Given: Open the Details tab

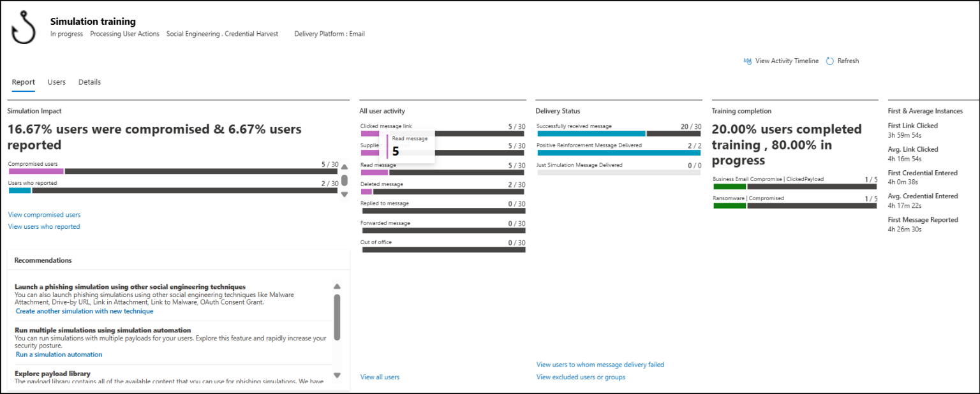Looking at the screenshot, I should pyautogui.click(x=89, y=82).
